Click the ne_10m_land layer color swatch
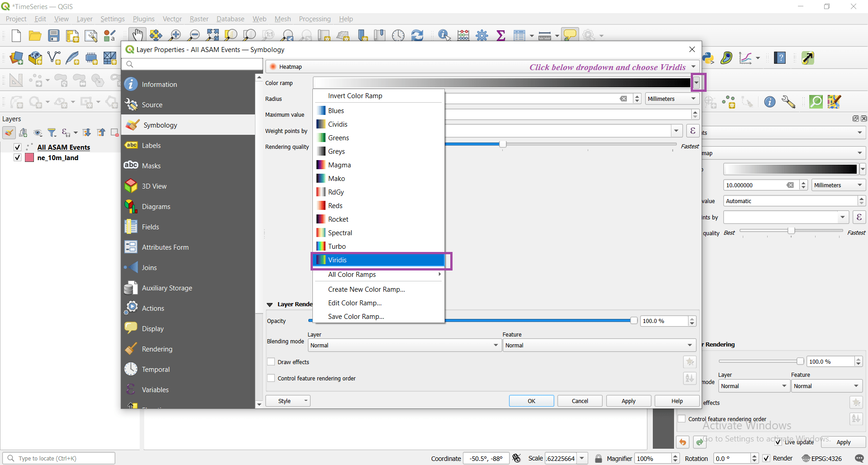 point(29,157)
